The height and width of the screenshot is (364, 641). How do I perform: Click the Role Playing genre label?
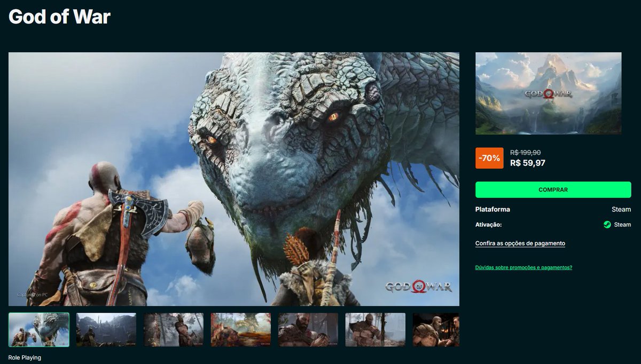25,358
